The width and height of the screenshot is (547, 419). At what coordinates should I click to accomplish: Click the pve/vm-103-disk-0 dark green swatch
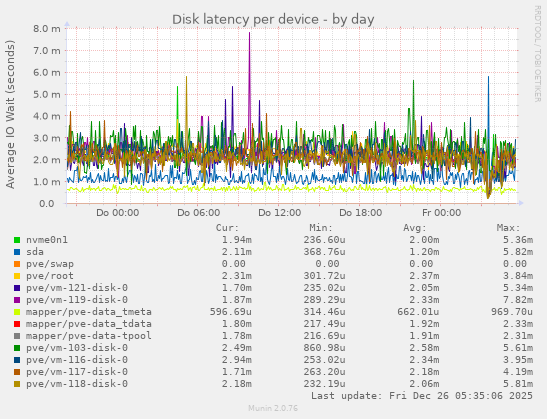(17, 348)
